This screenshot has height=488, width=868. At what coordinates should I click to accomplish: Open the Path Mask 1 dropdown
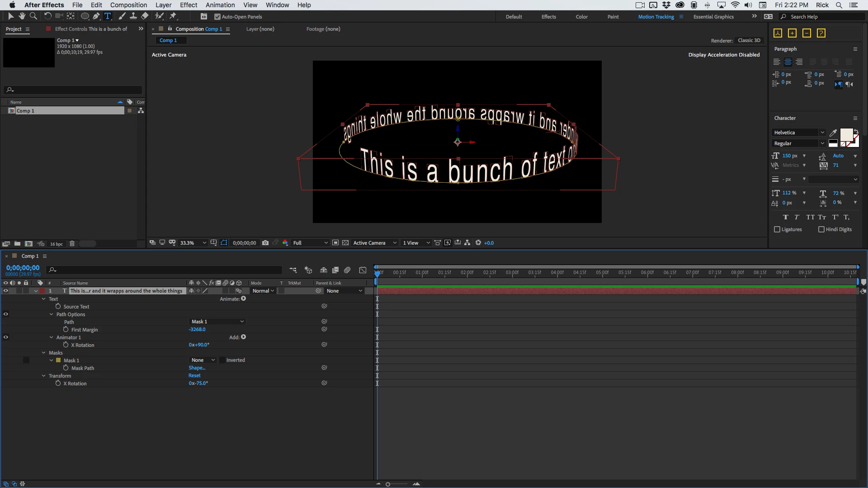point(217,322)
